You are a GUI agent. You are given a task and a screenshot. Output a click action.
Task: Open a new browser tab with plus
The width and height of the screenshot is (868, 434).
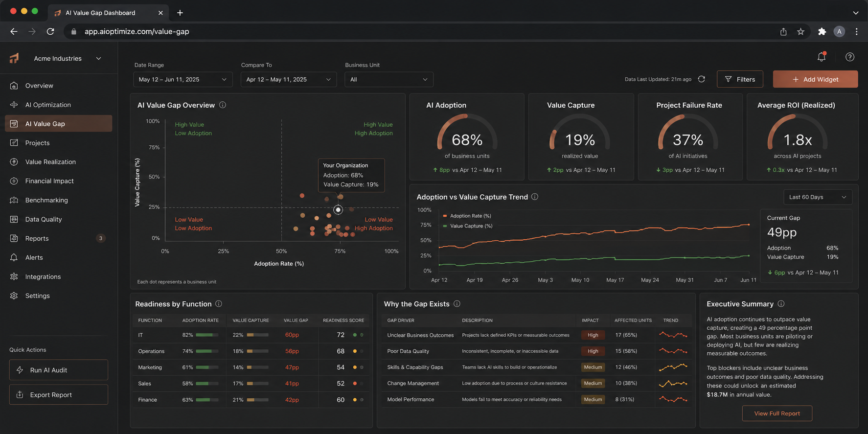(180, 13)
